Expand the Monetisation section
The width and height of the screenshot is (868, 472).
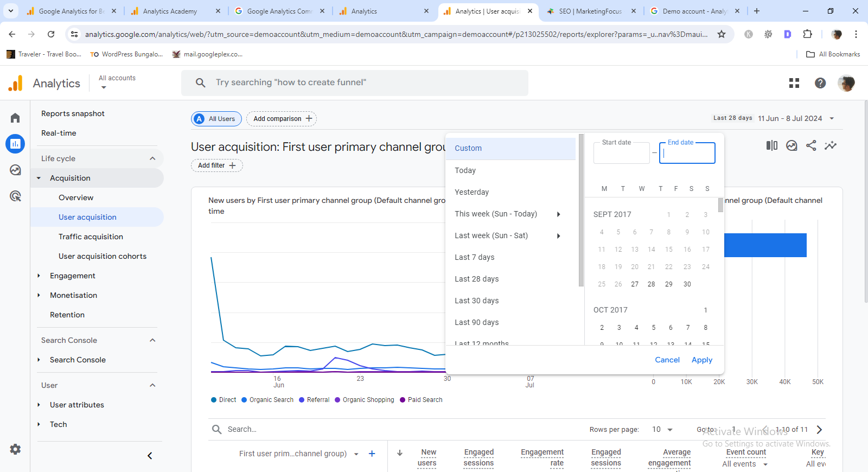[39, 295]
